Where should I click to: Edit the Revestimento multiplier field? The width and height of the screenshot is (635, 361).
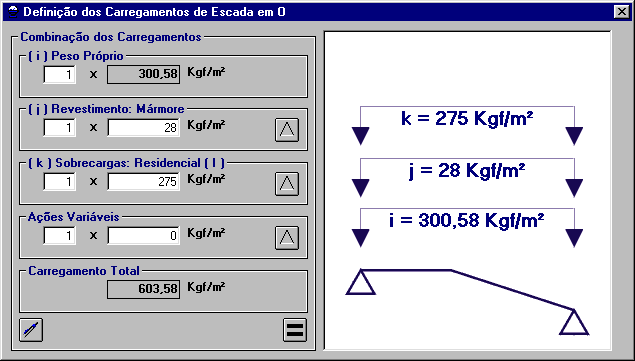point(60,128)
